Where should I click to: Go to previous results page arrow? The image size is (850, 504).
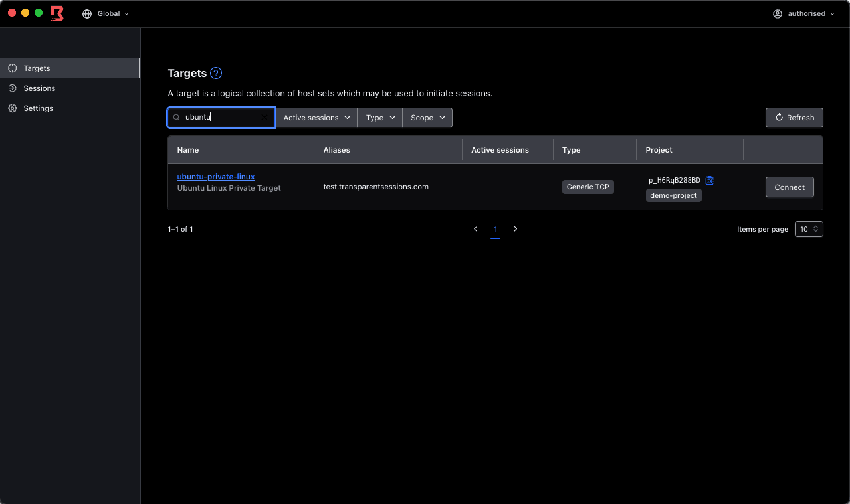pos(476,229)
